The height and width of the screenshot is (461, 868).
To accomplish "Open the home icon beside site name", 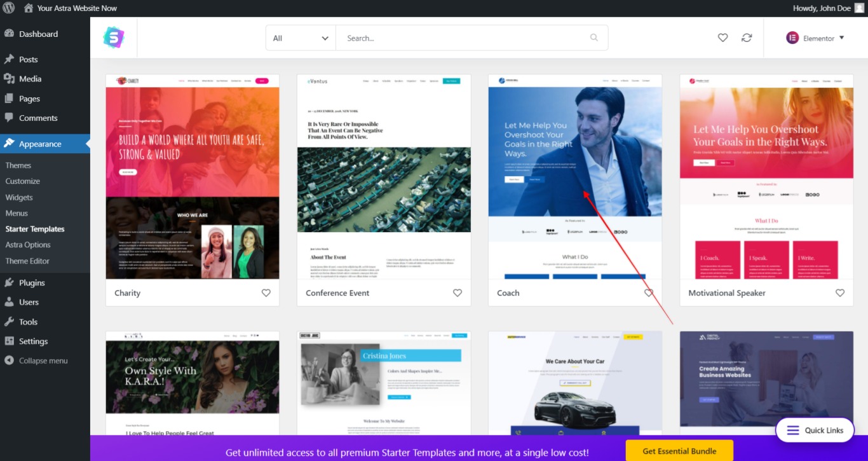I will coord(28,8).
